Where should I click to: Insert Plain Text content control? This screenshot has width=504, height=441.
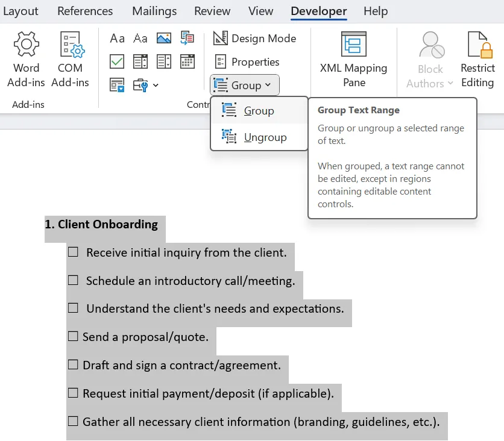click(140, 39)
